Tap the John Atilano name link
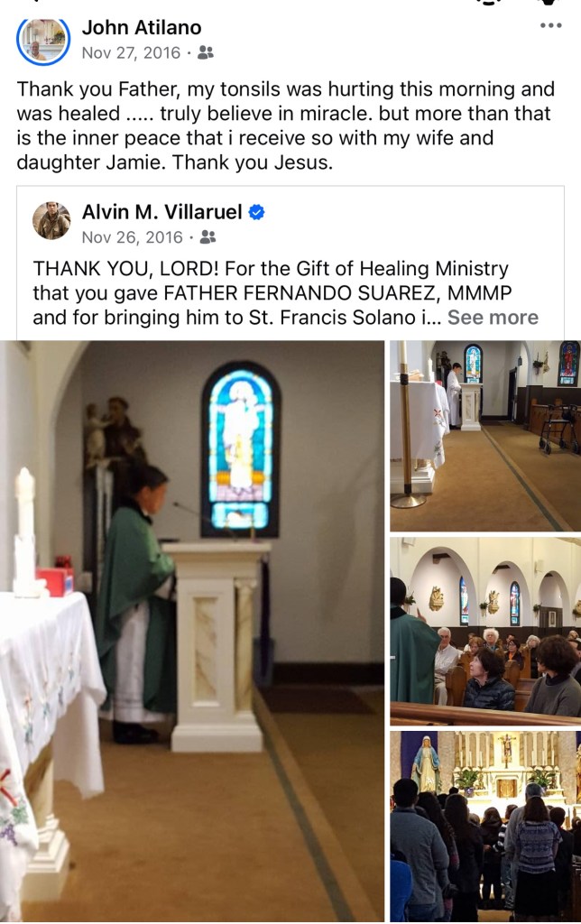The image size is (581, 924). (142, 27)
